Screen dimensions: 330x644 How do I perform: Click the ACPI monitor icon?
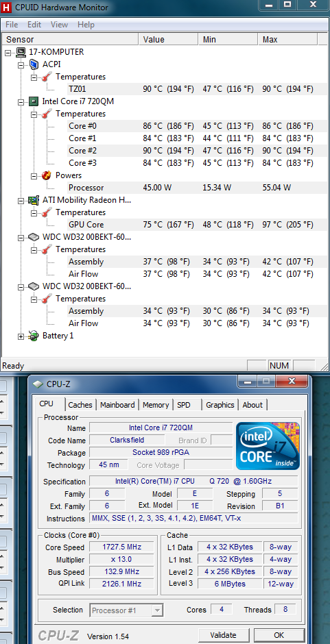click(34, 64)
